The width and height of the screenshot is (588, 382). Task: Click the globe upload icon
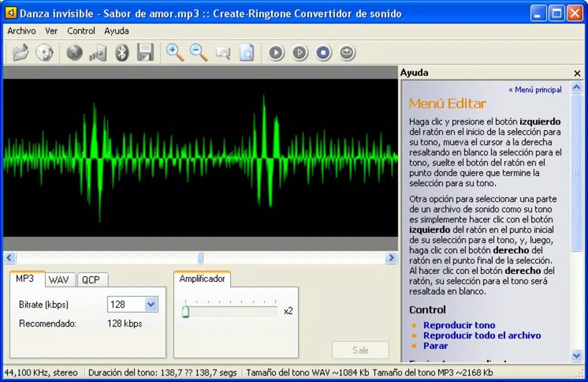point(74,52)
